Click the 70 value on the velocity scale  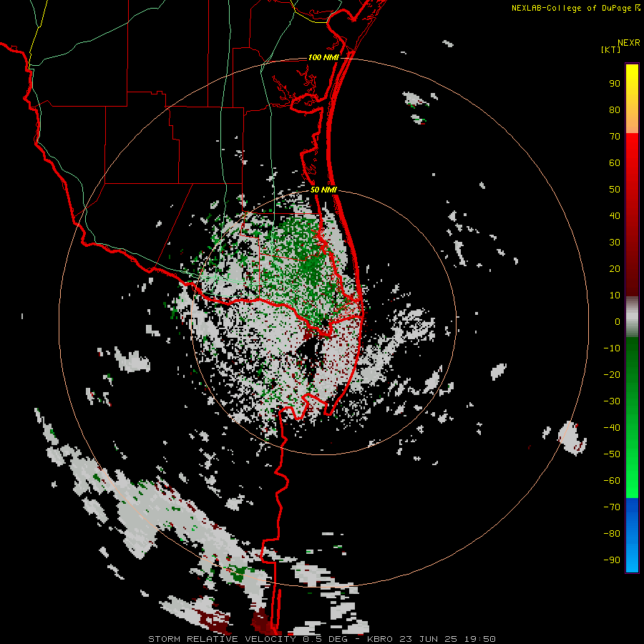coord(615,137)
